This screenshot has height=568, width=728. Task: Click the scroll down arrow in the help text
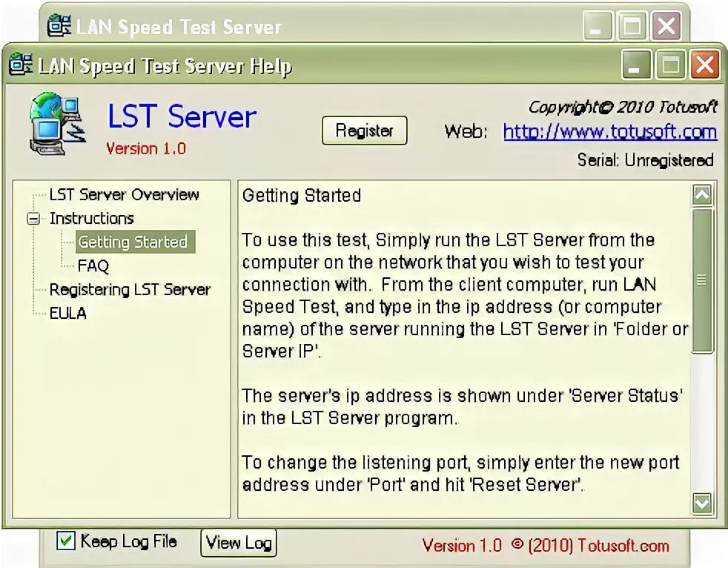[x=702, y=503]
